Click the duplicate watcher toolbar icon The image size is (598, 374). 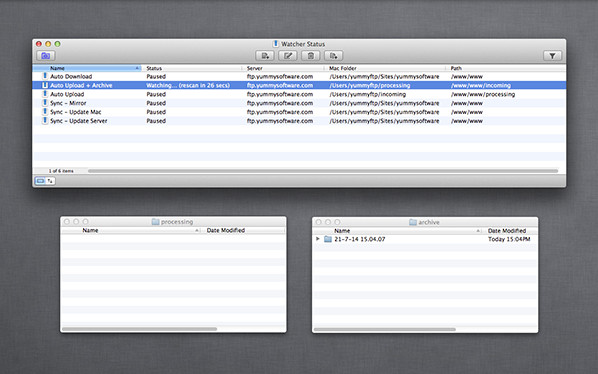tap(333, 56)
